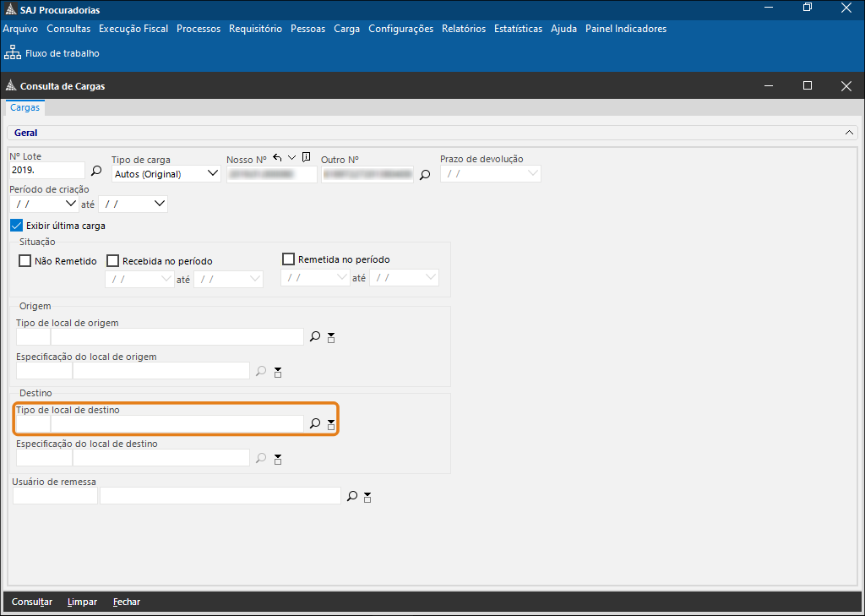Click the search magnifier beside Nº Lote

click(x=96, y=172)
